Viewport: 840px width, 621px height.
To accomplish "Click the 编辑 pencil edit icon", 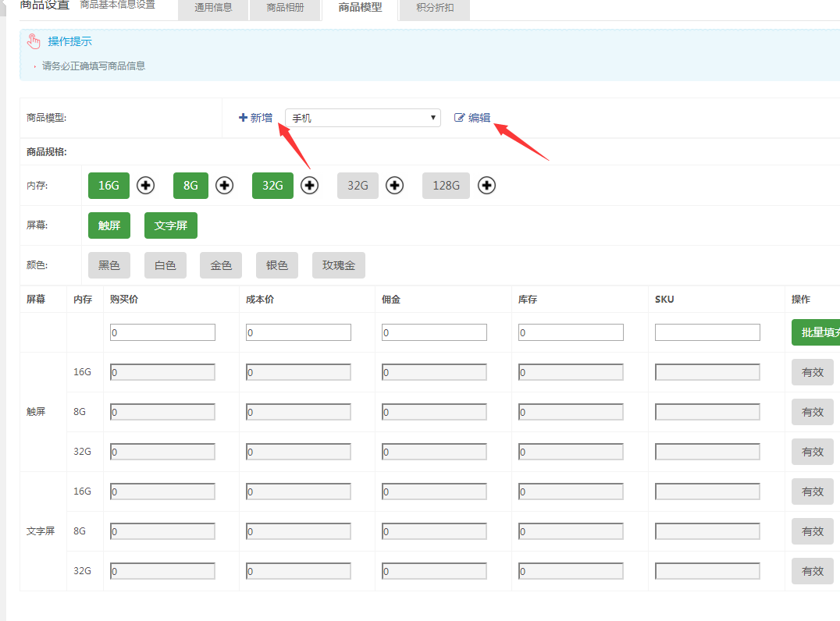I will click(459, 118).
